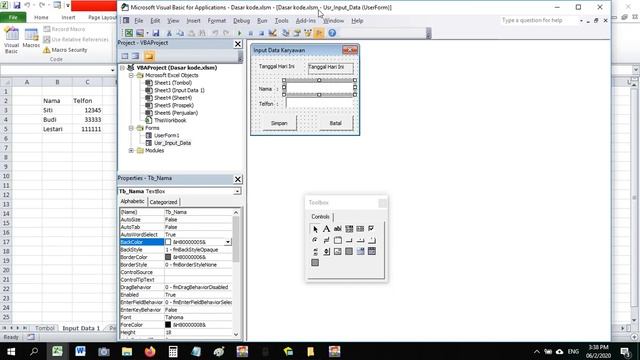Image resolution: width=640 pixels, height=360 pixels.
Task: Collapse the Microsoft Excel Objects folder
Action: (131, 76)
